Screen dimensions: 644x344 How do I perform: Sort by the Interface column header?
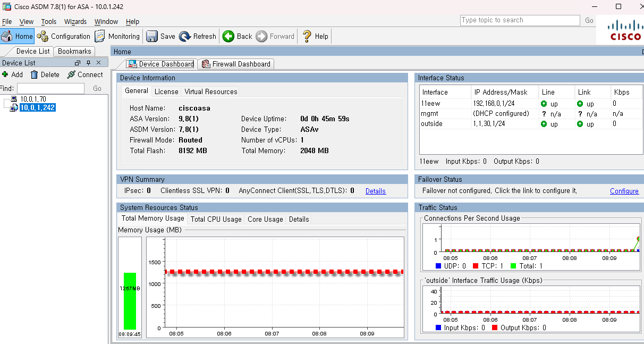click(x=445, y=92)
